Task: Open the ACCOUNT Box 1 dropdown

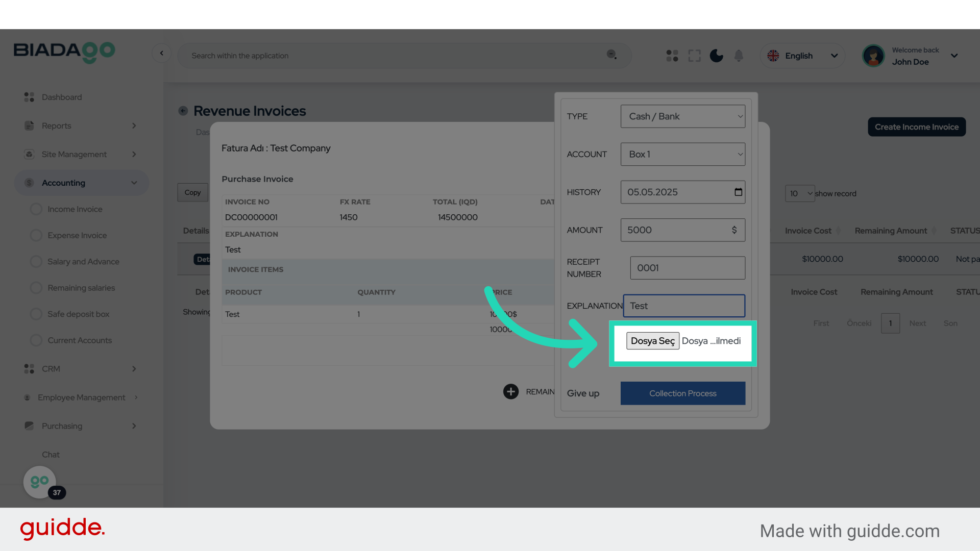Action: click(682, 154)
